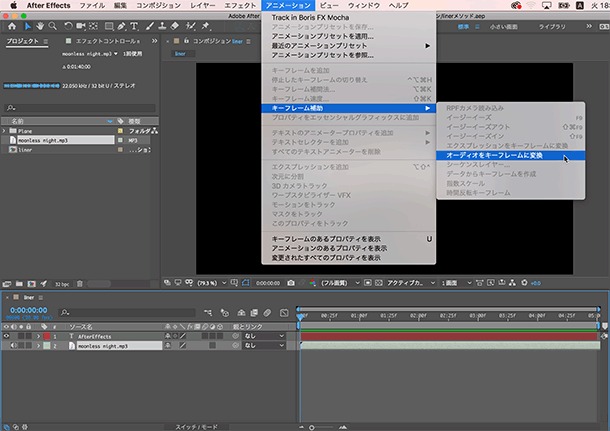
Task: Click the frame blending icon in timeline
Action: (x=254, y=312)
